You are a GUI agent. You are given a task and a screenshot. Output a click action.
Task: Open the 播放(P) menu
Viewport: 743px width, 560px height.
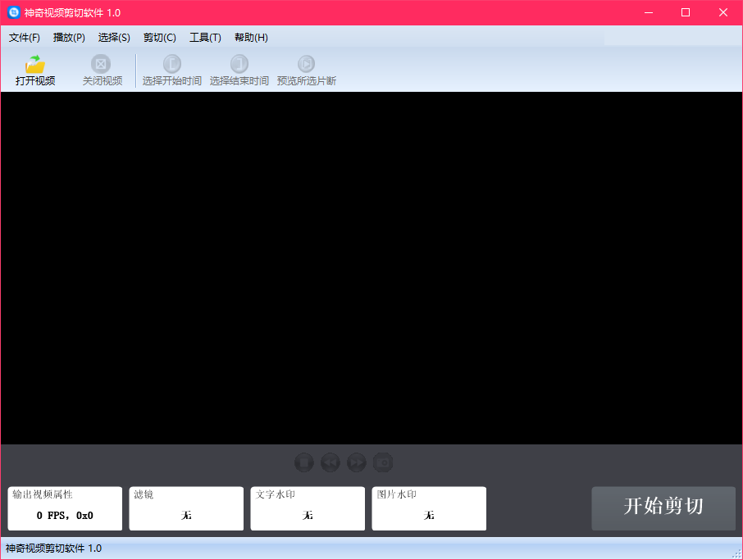pyautogui.click(x=69, y=37)
